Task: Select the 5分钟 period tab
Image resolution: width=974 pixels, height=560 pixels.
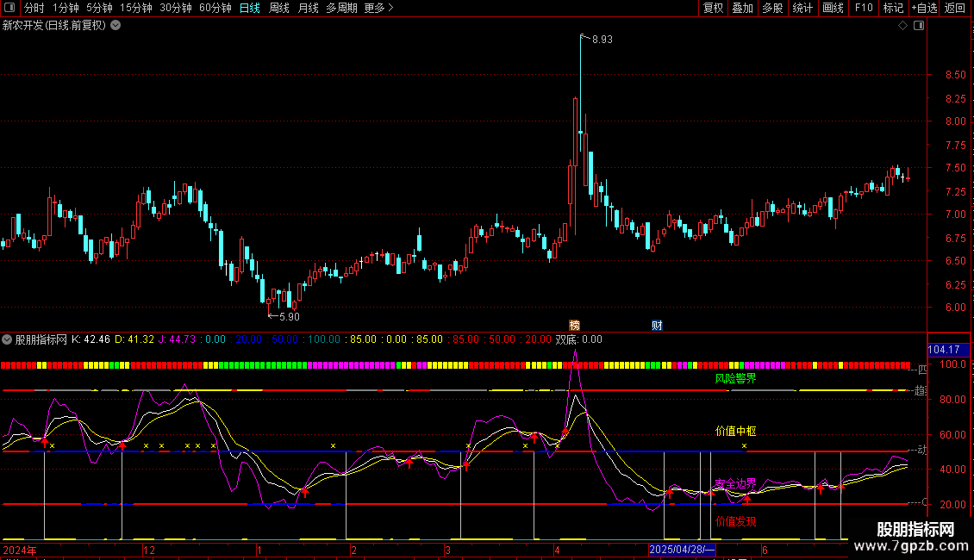Action: coord(99,8)
